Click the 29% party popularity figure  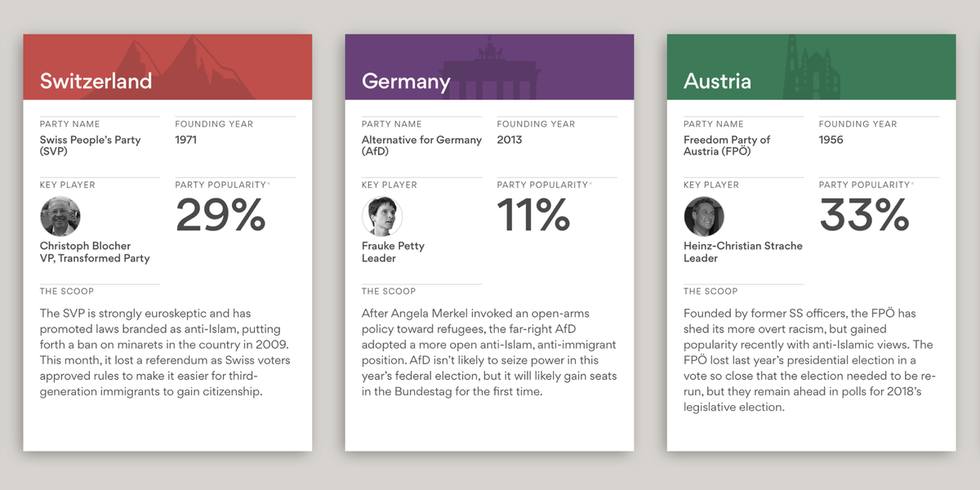click(x=221, y=216)
